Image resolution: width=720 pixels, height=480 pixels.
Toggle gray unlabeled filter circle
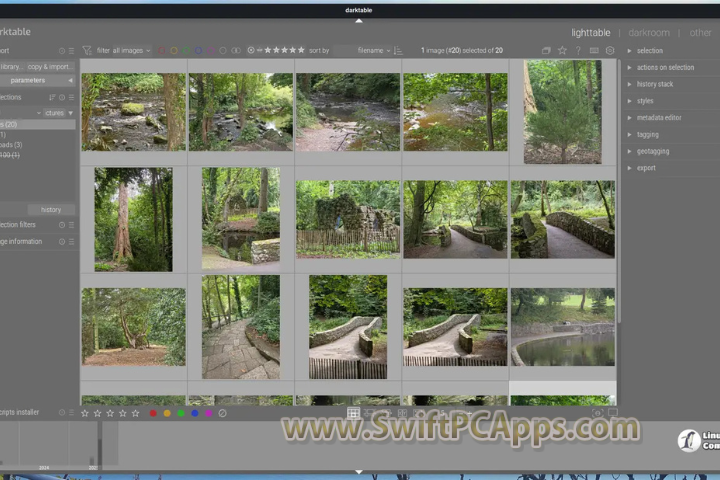pos(223,51)
